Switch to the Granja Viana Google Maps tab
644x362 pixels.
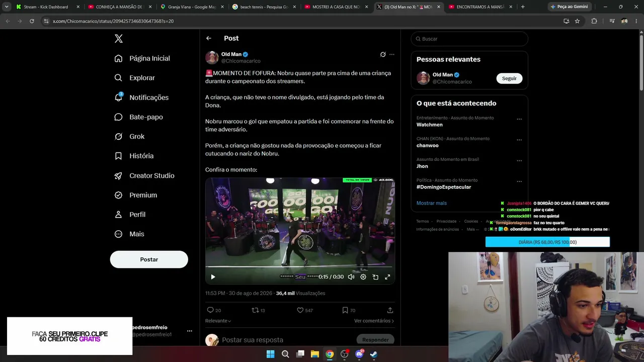(x=191, y=7)
